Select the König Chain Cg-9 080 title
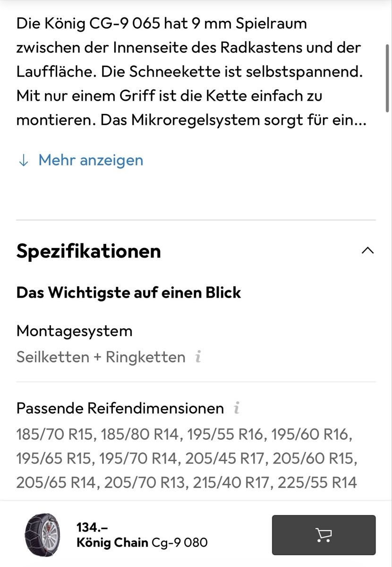 coord(142,542)
